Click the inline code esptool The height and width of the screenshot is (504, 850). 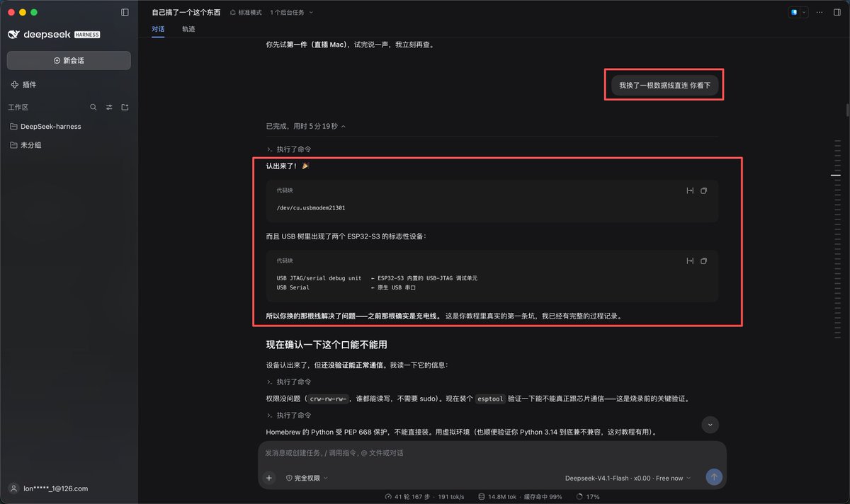tap(489, 399)
